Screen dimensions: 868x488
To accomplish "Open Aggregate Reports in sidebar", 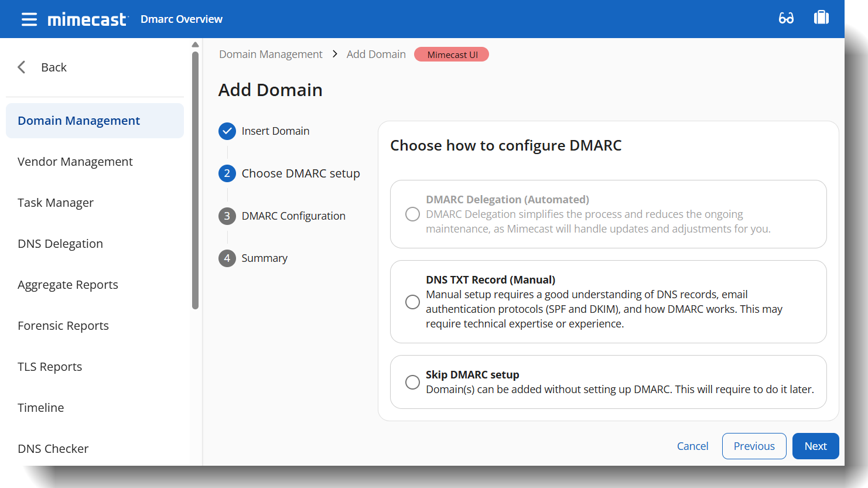I will click(68, 285).
